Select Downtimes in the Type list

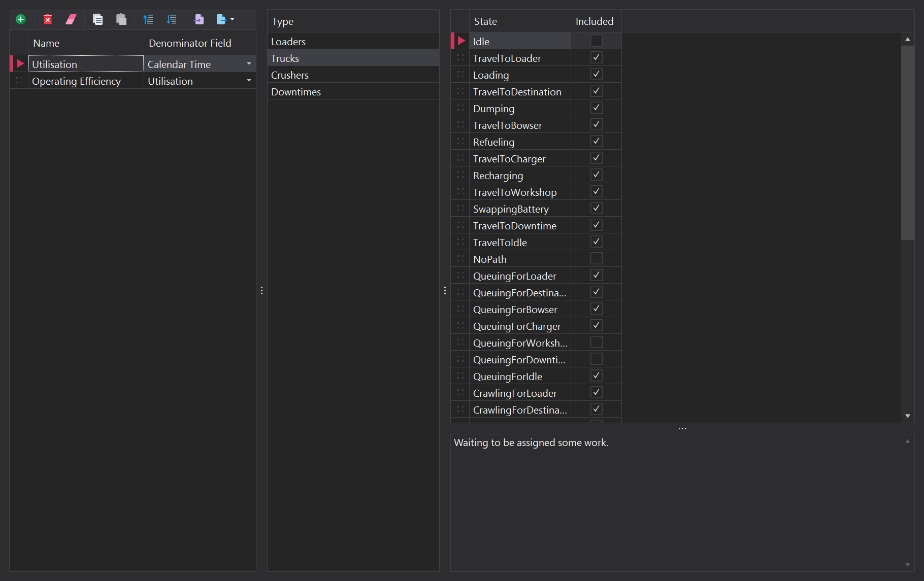coord(353,91)
